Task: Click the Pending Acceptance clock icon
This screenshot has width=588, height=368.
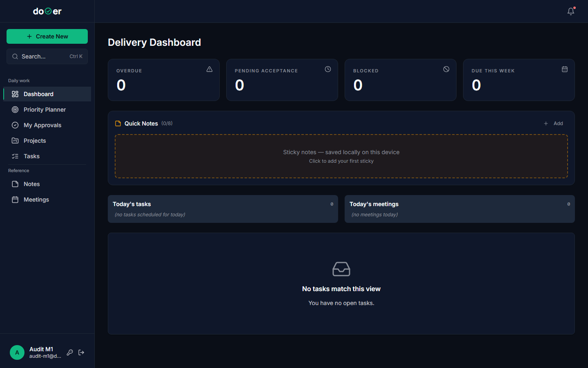Action: point(328,69)
